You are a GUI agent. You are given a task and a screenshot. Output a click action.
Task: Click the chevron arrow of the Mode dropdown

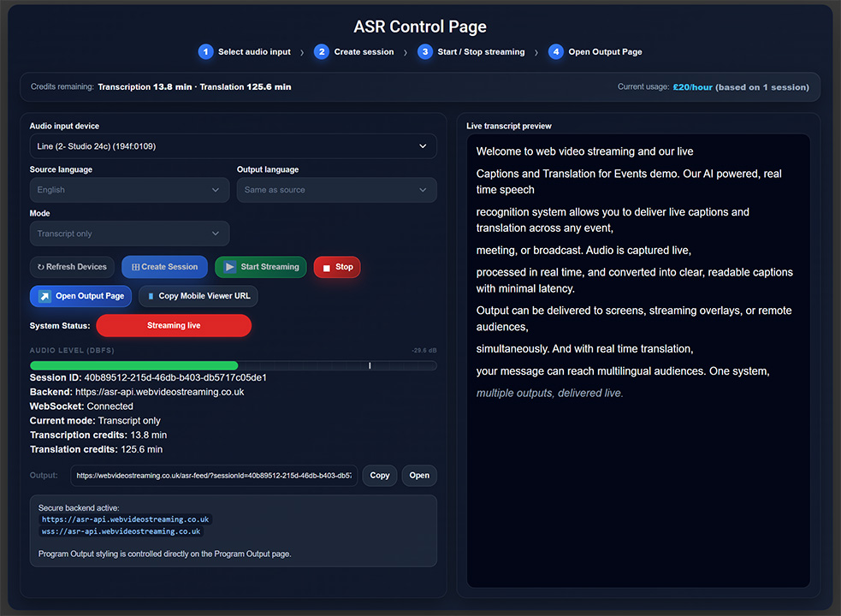[x=216, y=234]
